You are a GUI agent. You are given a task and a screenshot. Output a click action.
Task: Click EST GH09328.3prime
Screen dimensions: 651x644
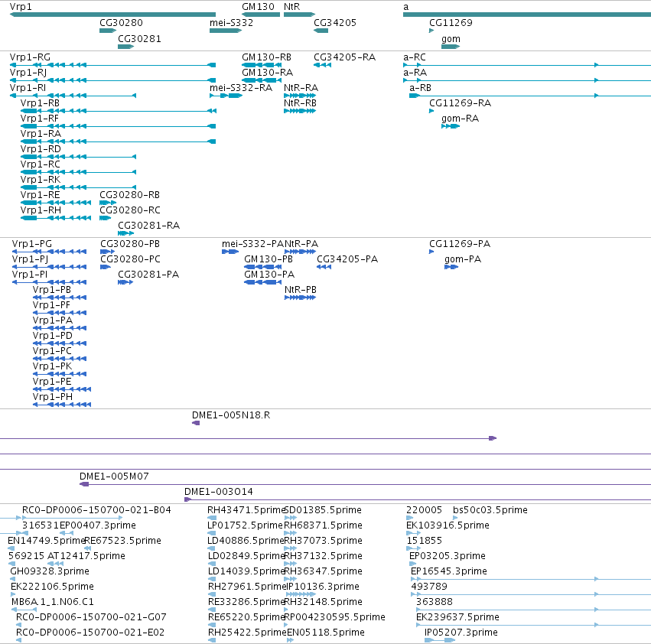tap(13, 579)
